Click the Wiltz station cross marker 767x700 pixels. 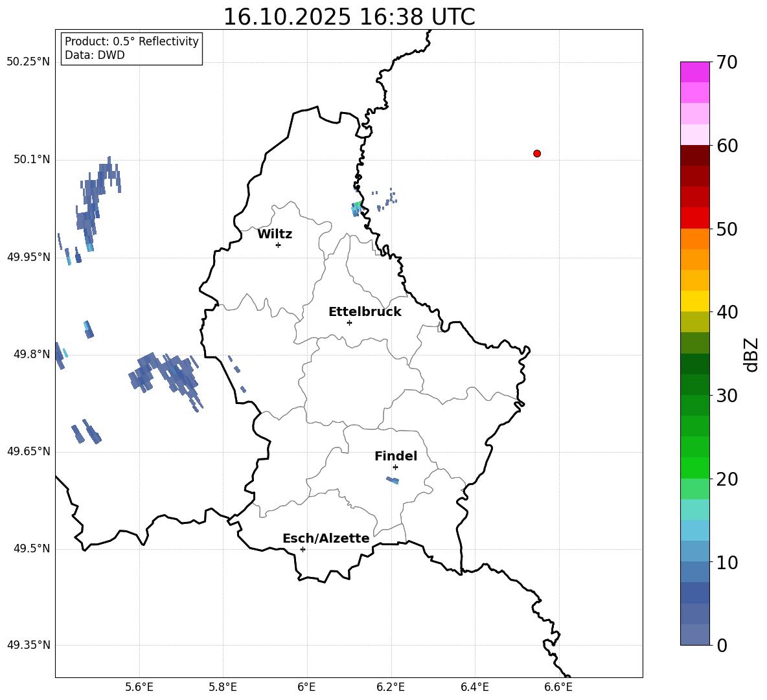tap(279, 245)
